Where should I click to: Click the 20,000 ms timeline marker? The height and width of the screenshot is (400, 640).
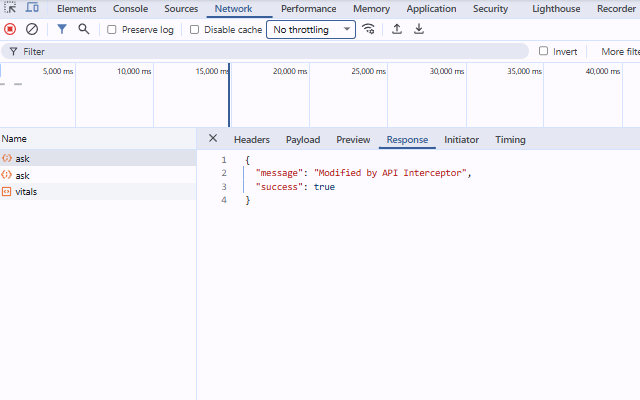pos(290,71)
